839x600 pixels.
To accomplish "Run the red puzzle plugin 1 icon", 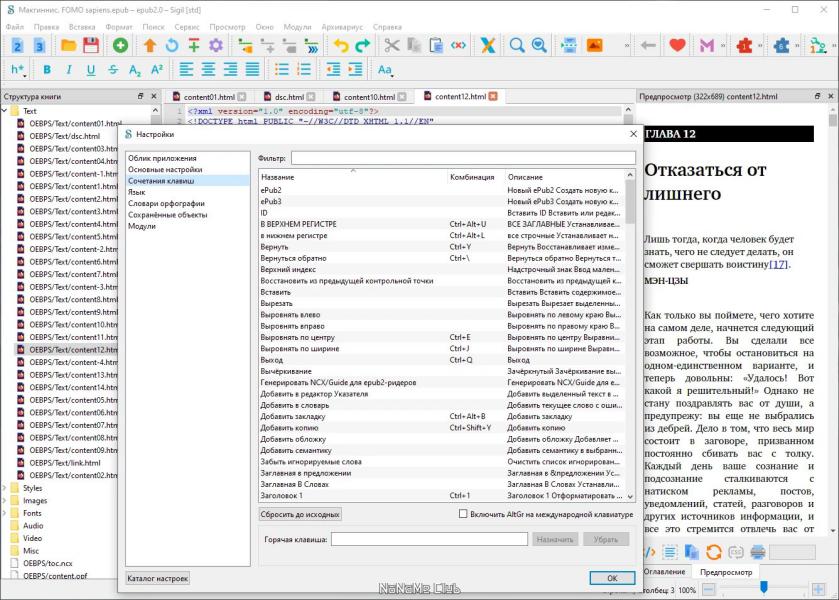I will [x=744, y=45].
